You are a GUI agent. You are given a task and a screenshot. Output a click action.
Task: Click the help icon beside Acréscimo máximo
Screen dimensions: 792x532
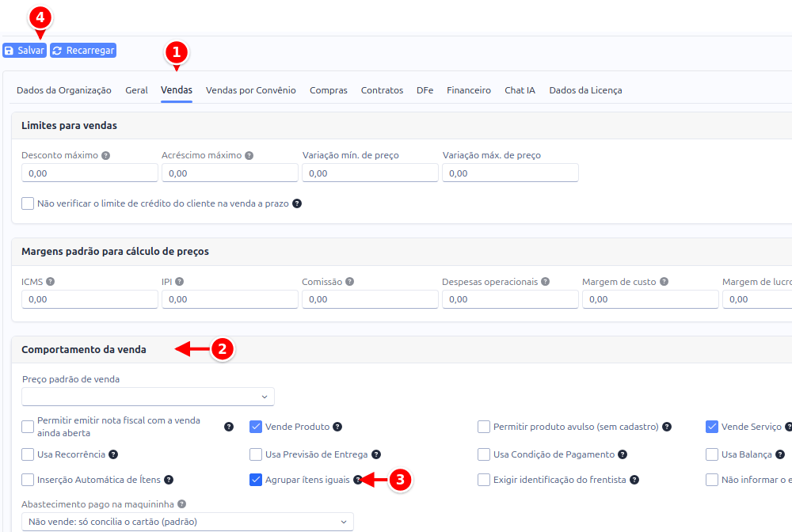249,155
